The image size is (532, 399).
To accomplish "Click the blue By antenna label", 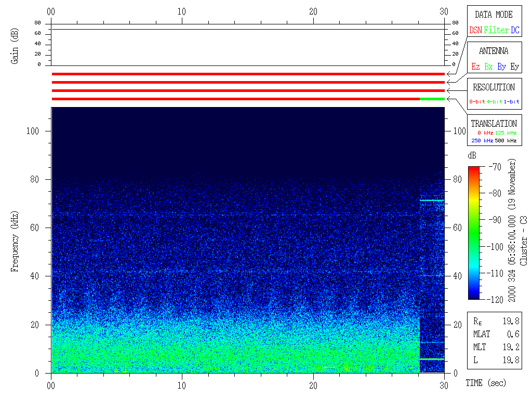I will (x=501, y=67).
